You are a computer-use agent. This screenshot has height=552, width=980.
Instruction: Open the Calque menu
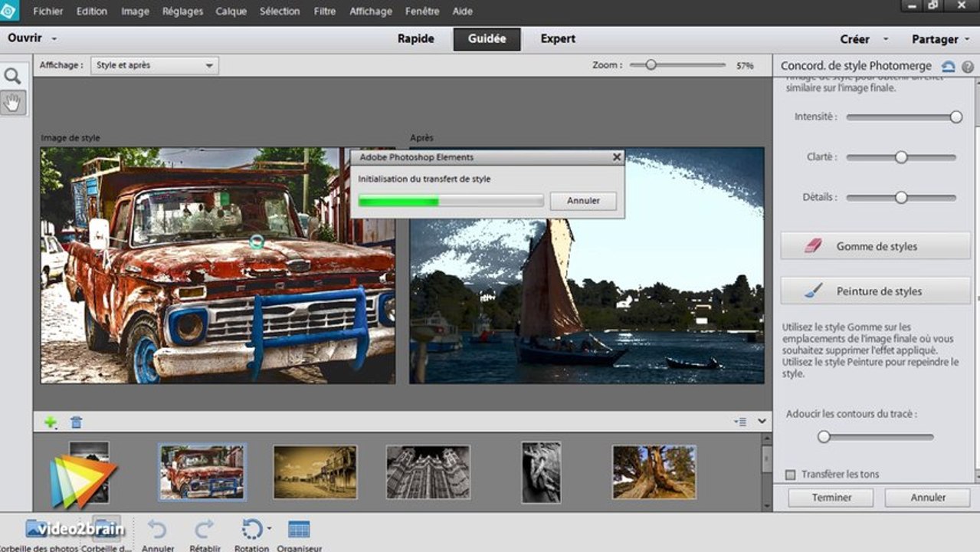pyautogui.click(x=231, y=11)
